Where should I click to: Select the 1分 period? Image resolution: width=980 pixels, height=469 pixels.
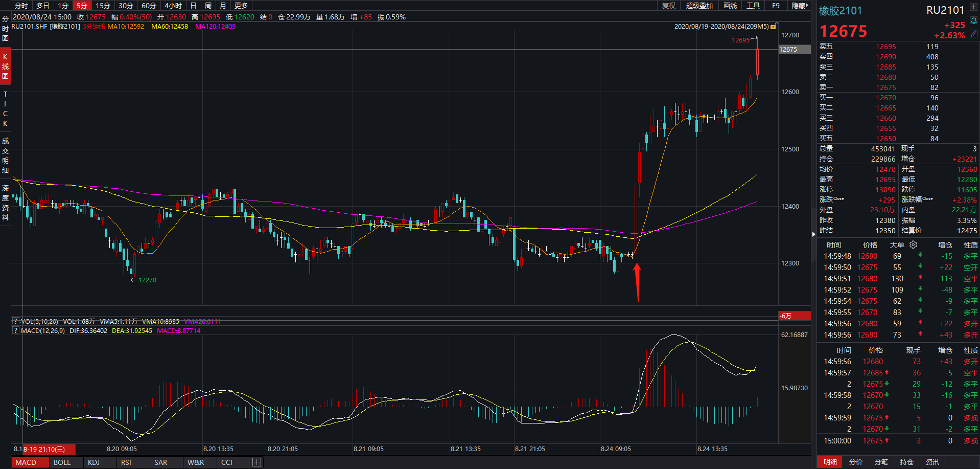click(63, 6)
